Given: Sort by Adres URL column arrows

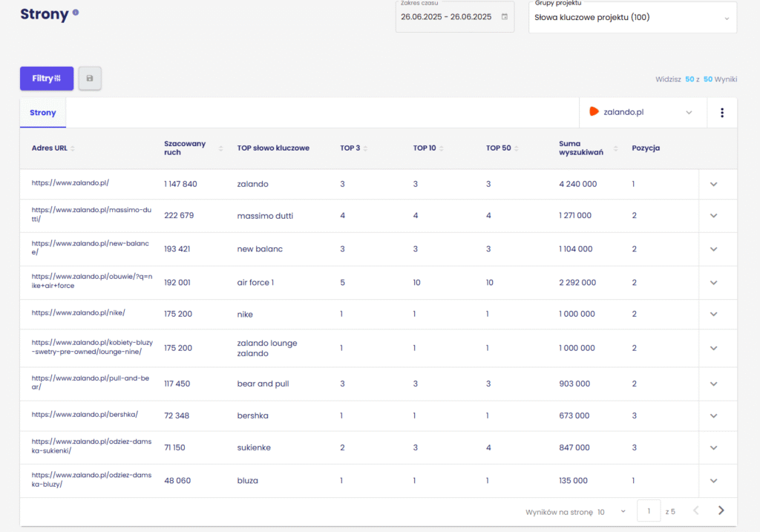Looking at the screenshot, I should point(73,148).
